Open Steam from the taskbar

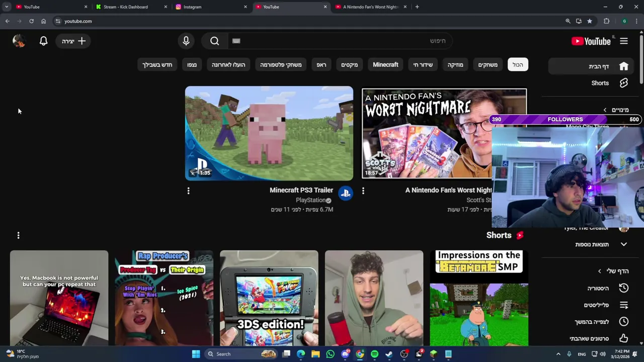(x=389, y=354)
